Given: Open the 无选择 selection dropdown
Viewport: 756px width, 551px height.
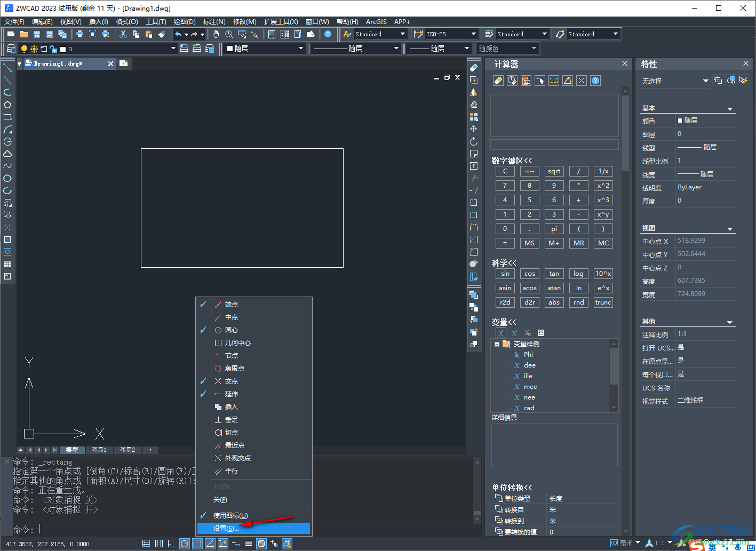Looking at the screenshot, I should [x=675, y=81].
